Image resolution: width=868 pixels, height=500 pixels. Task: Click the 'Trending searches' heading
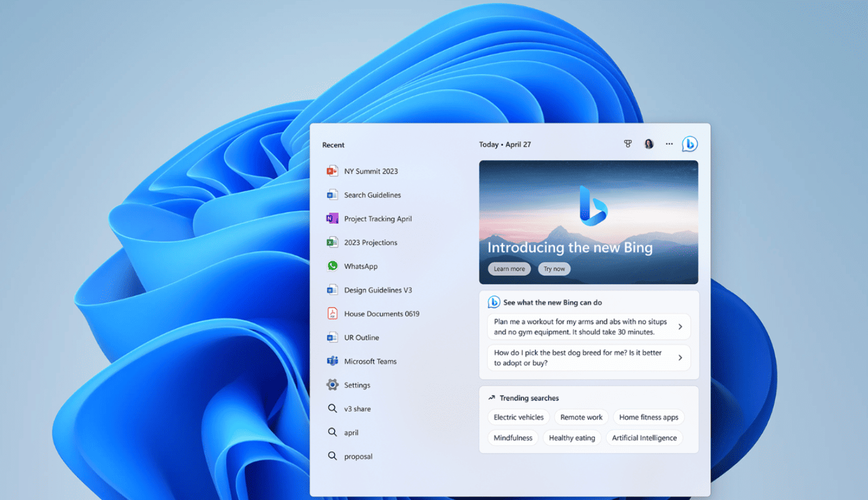coord(529,398)
